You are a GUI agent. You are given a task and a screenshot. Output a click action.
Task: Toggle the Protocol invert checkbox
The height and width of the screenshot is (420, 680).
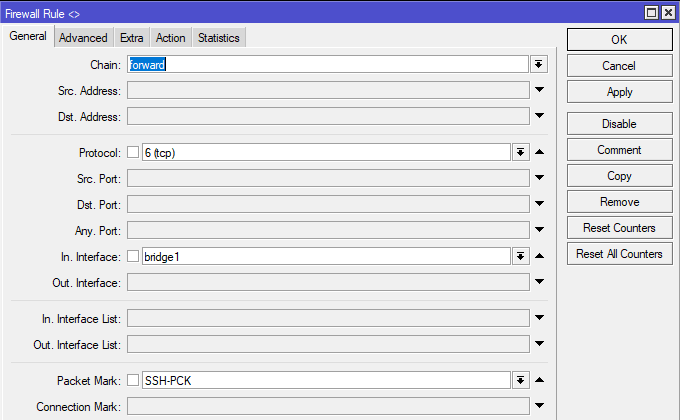click(133, 152)
